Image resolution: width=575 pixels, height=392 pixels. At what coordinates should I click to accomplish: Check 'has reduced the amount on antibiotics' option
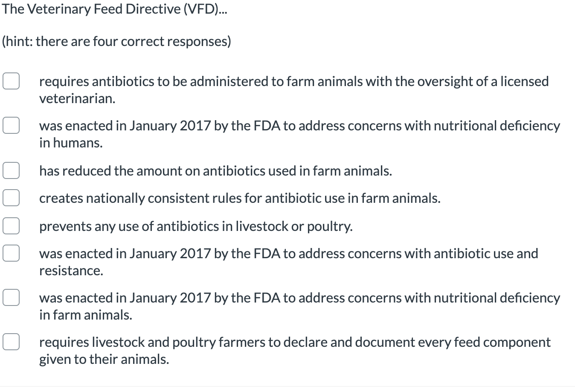click(12, 170)
